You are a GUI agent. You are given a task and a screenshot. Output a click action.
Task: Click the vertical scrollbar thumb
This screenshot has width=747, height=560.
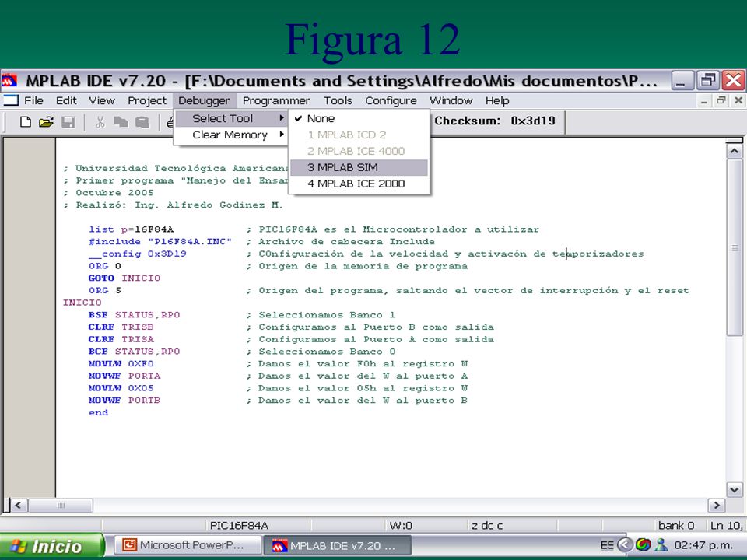pyautogui.click(x=734, y=247)
